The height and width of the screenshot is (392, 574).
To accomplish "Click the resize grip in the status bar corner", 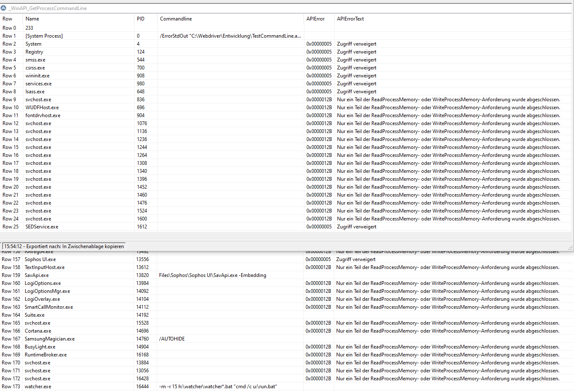I will tap(570, 248).
